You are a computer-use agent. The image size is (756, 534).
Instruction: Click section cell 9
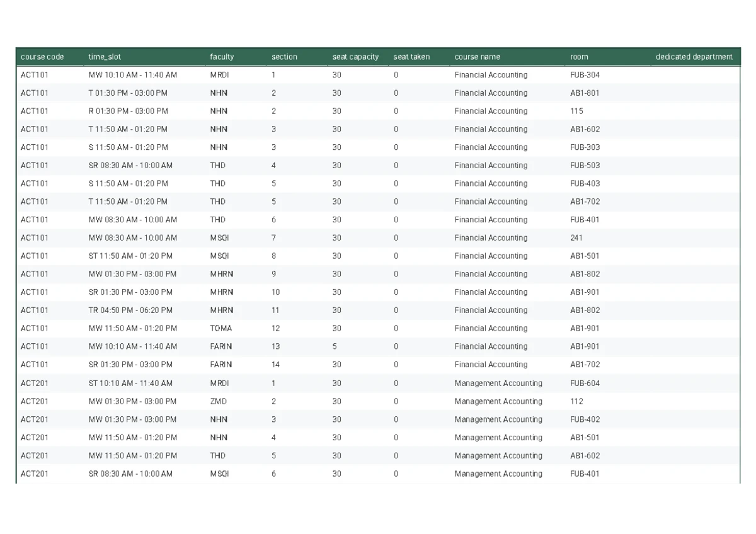(x=273, y=275)
